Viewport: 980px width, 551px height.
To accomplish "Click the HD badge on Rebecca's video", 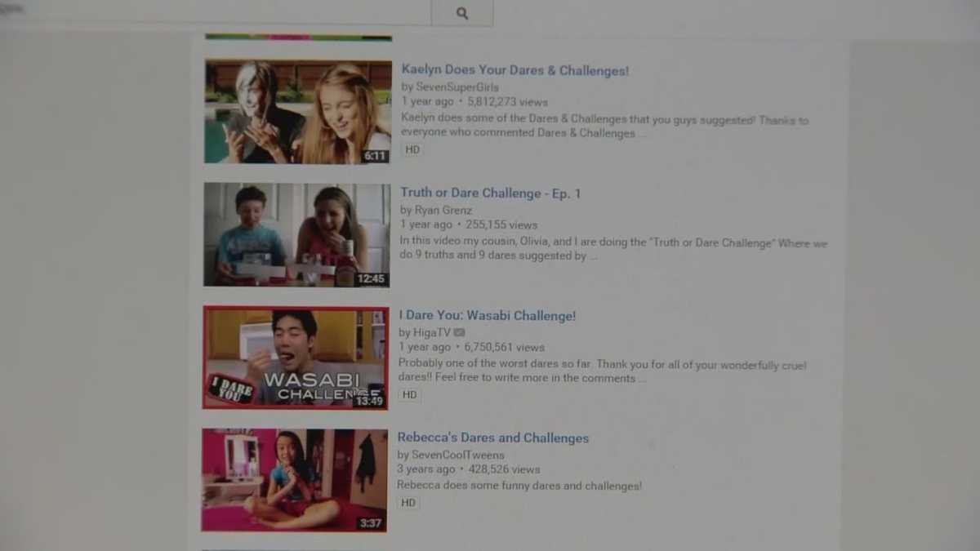I will tap(408, 502).
